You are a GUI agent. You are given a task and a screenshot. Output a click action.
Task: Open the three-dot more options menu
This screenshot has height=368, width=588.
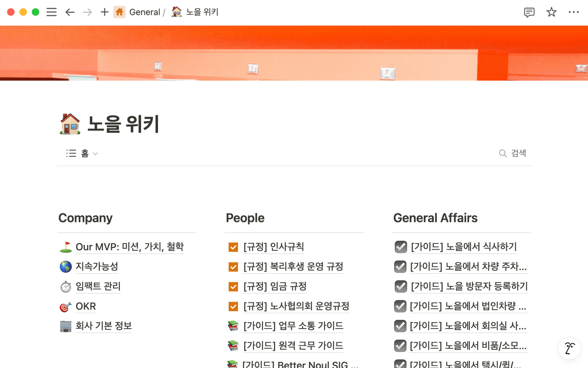(573, 12)
